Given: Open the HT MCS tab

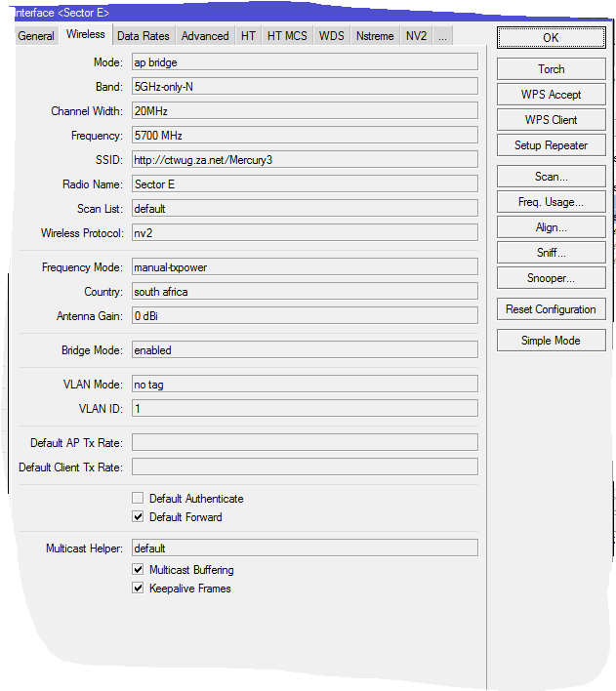Looking at the screenshot, I should point(287,36).
